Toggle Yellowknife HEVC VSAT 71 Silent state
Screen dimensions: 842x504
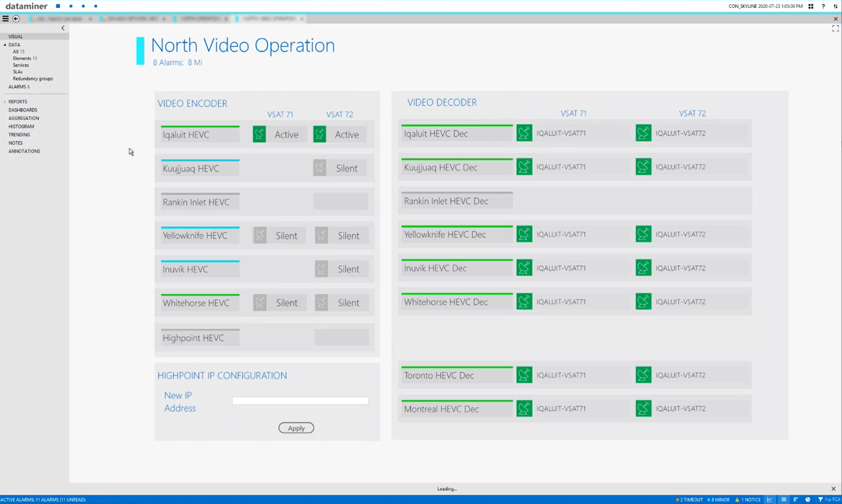point(279,236)
